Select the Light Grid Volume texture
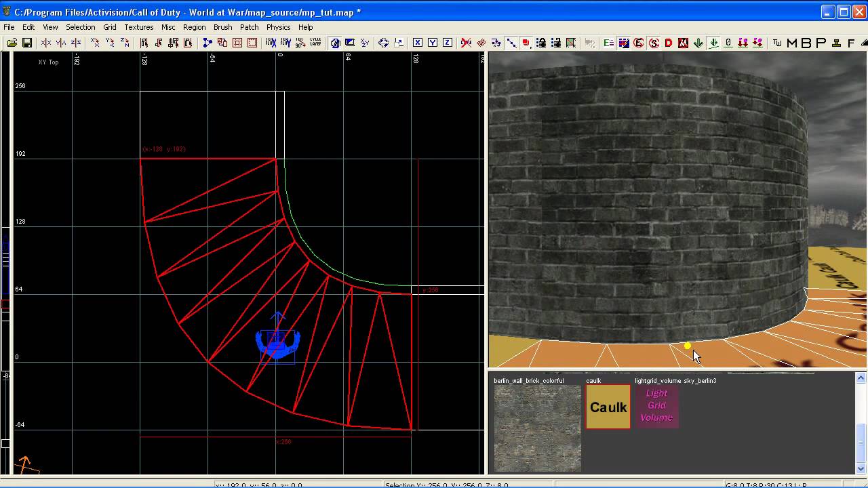The width and height of the screenshot is (868, 488). point(656,407)
